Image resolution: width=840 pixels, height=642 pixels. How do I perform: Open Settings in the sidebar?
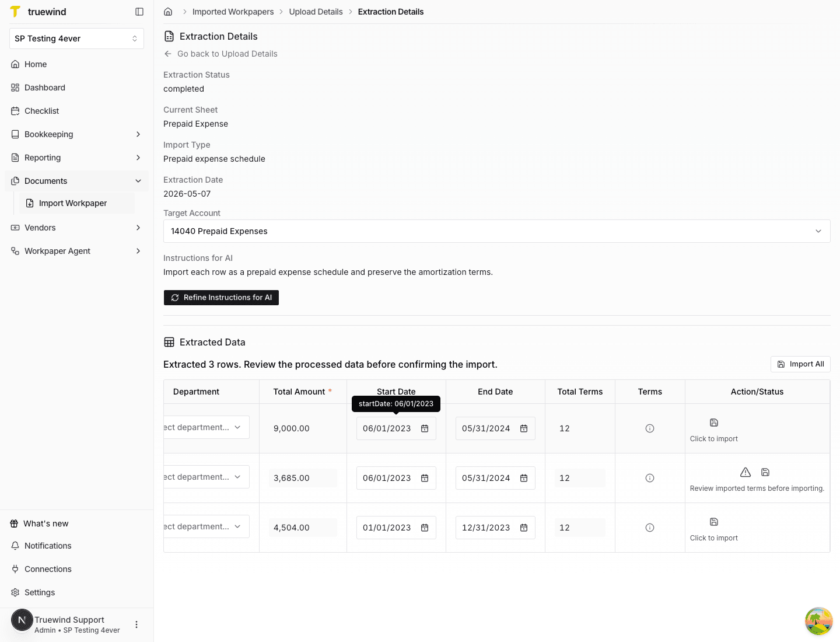coord(76,592)
